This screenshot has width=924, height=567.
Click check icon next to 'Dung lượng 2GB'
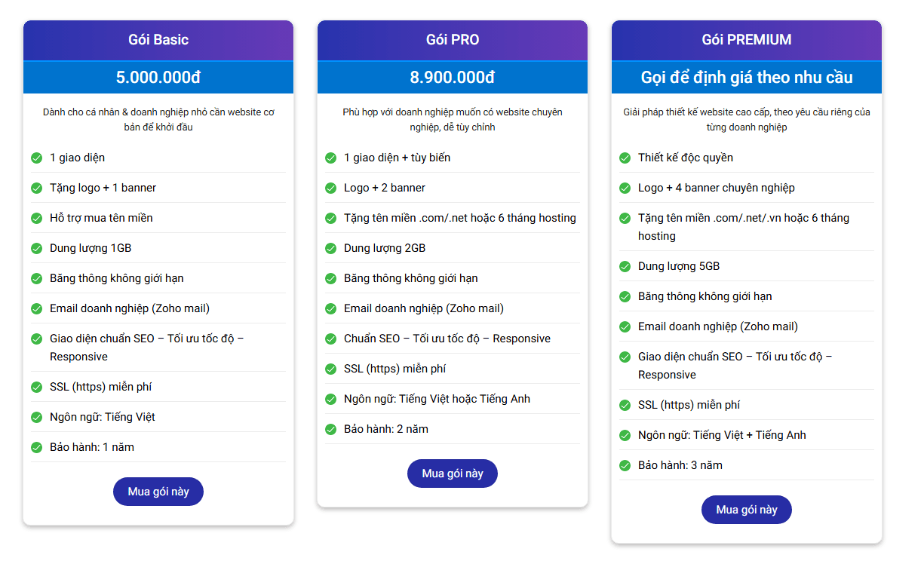click(330, 248)
